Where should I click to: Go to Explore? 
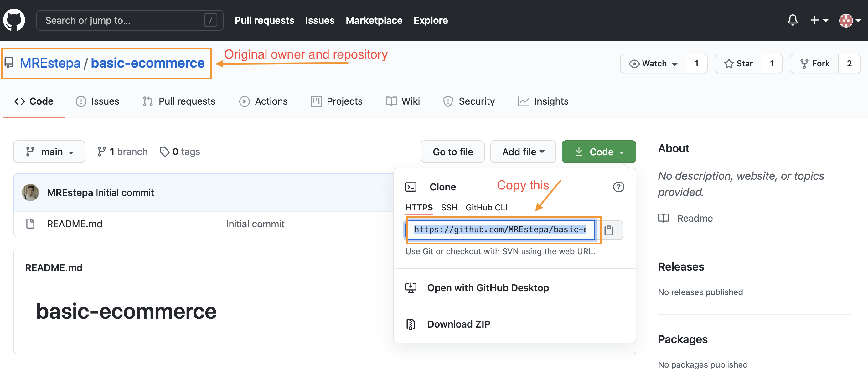431,20
